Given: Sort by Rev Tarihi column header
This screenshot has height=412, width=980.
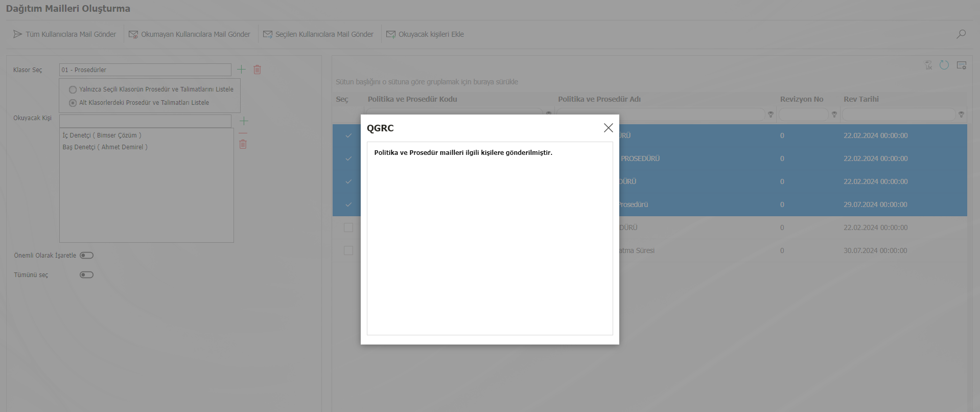Looking at the screenshot, I should click(x=861, y=99).
